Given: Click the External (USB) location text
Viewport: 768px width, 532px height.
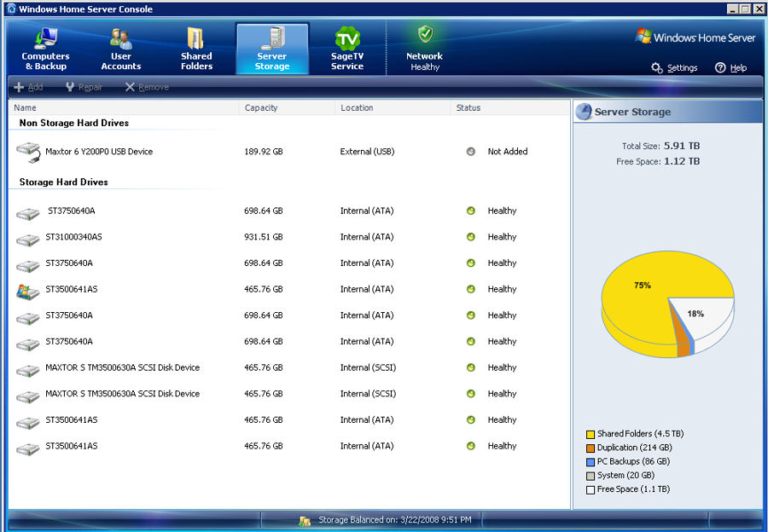Looking at the screenshot, I should coord(367,152).
